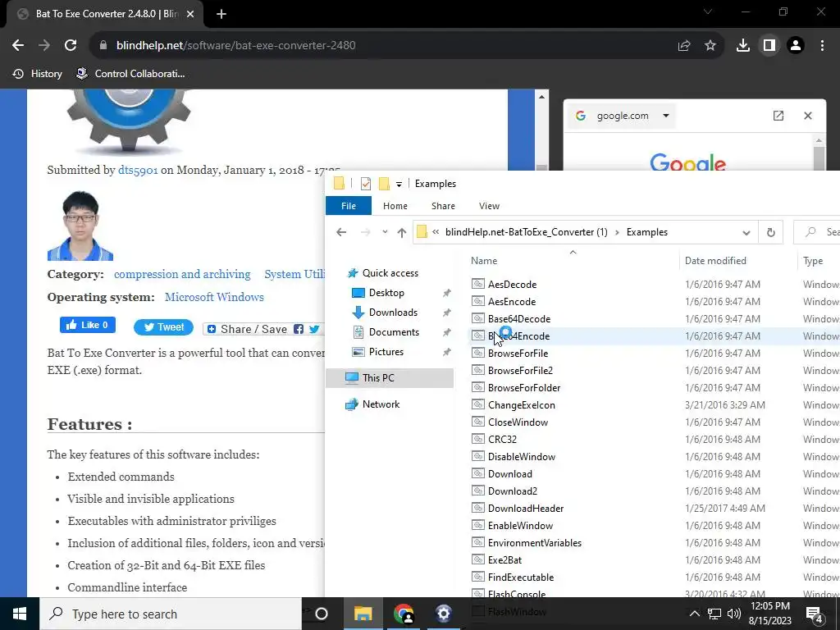Toggle the Chrome side panel icon

[x=769, y=46]
